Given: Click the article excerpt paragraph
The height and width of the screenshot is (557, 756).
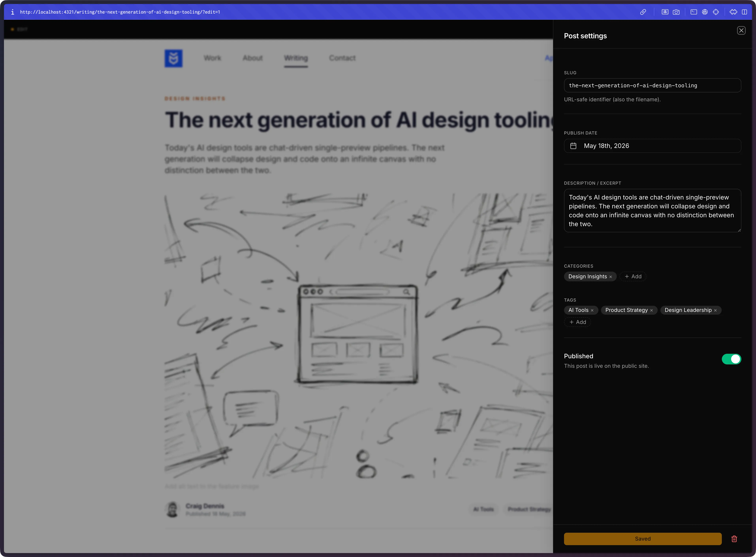Looking at the screenshot, I should [x=305, y=159].
